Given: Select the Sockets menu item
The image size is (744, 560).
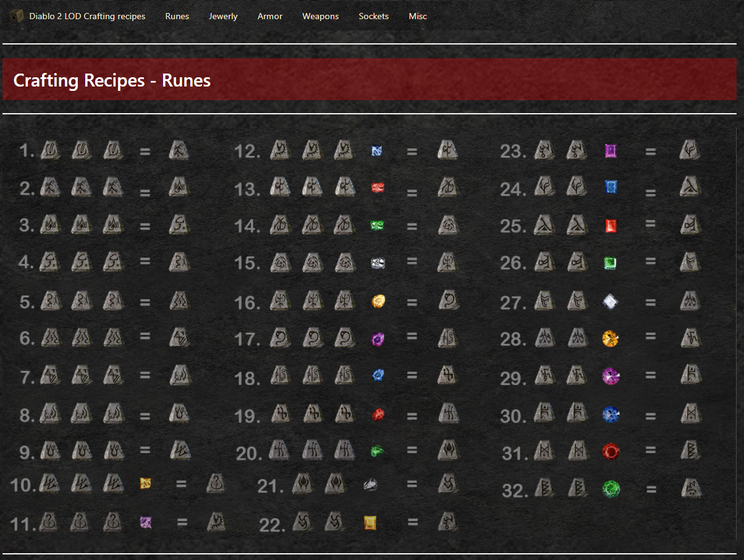Looking at the screenshot, I should (374, 16).
